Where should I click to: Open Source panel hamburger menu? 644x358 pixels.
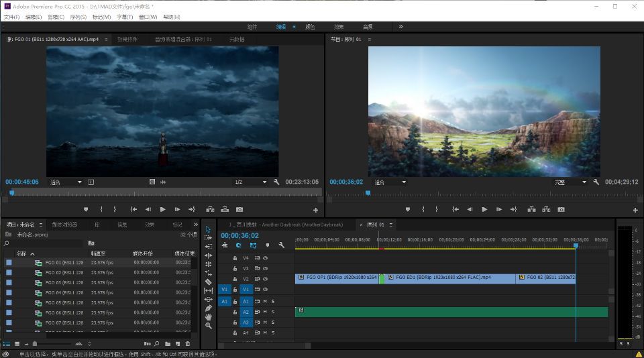click(106, 40)
